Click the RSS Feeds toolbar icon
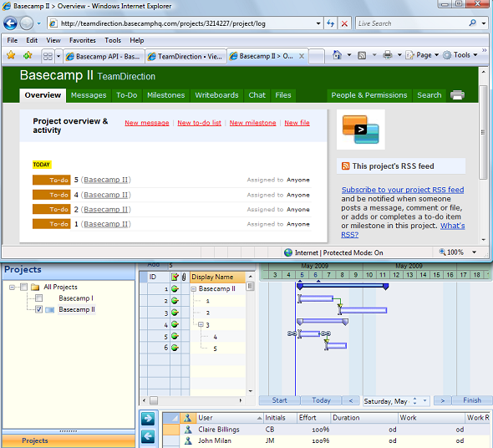The image size is (493, 448). point(362,55)
